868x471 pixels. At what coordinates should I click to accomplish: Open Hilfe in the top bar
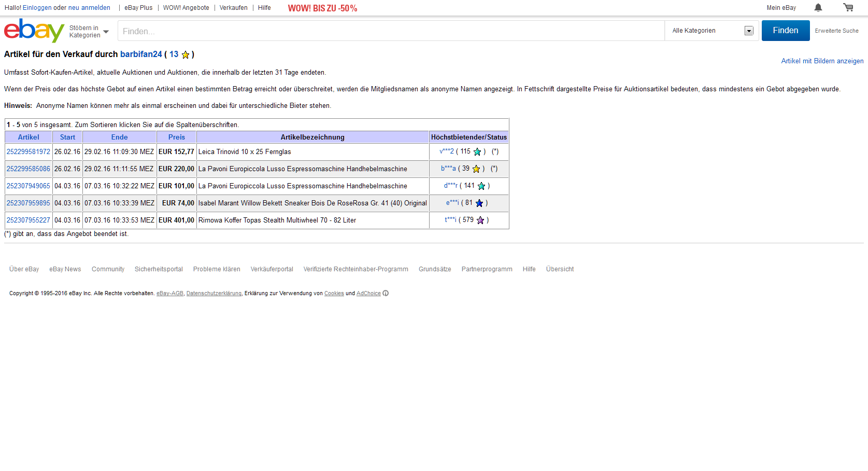(264, 8)
